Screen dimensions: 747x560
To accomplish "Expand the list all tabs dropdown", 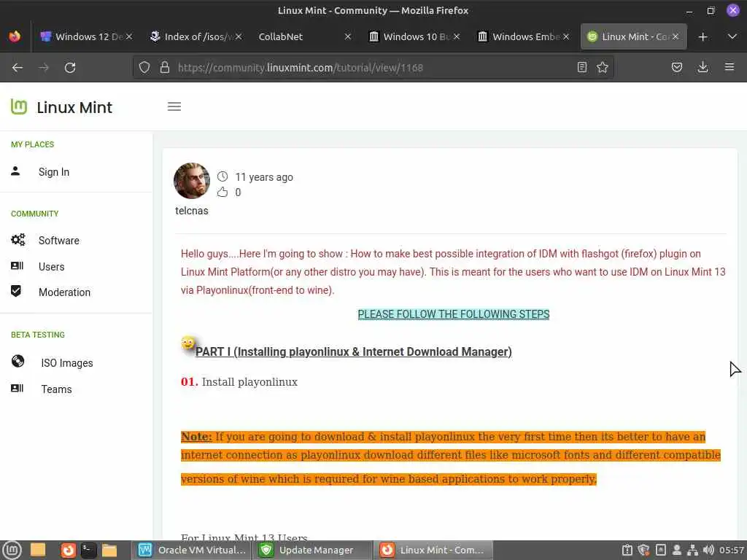I will click(x=732, y=36).
